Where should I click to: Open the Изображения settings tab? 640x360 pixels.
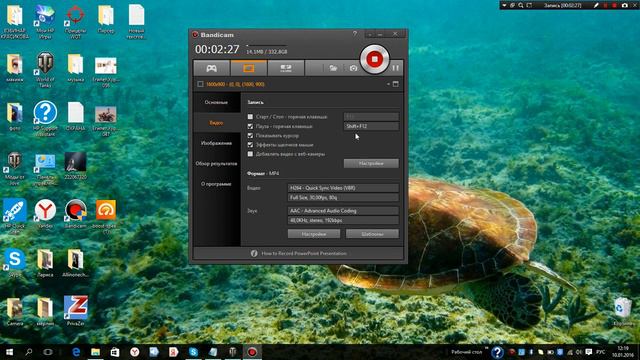click(216, 143)
